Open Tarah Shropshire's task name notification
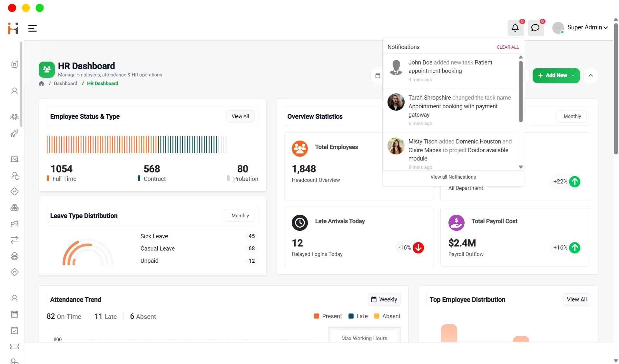619x364 pixels. coord(451,110)
